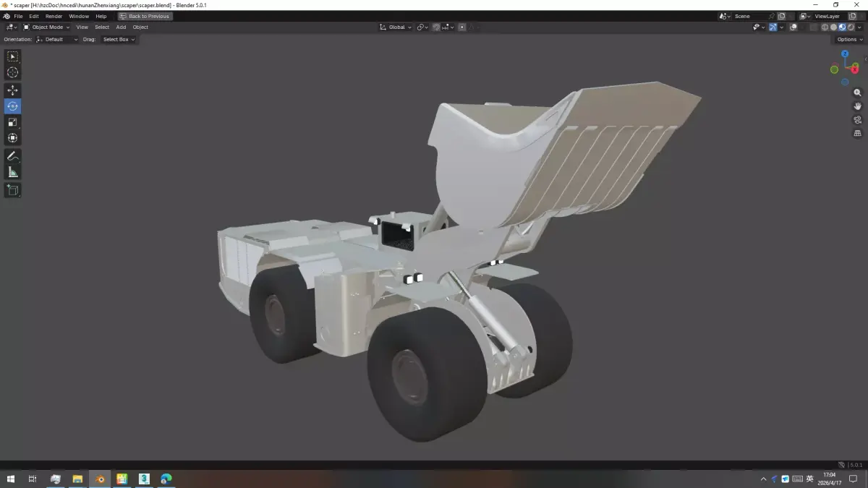Click the Back to Previous button
868x488 pixels.
click(x=144, y=16)
